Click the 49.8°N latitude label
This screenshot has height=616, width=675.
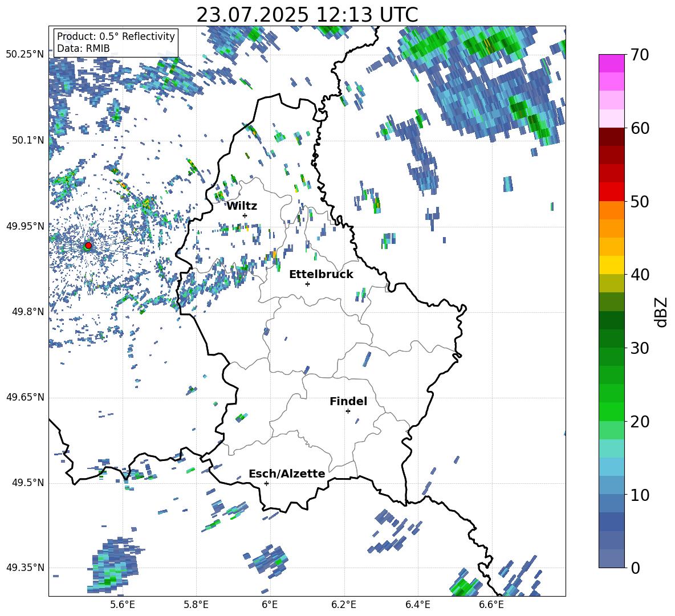[x=28, y=312]
